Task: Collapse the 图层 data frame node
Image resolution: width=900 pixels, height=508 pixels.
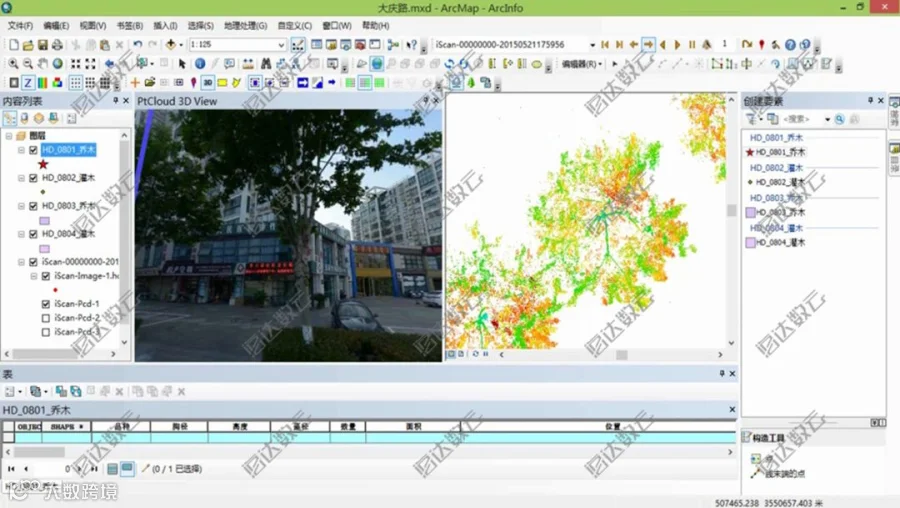Action: [9, 136]
